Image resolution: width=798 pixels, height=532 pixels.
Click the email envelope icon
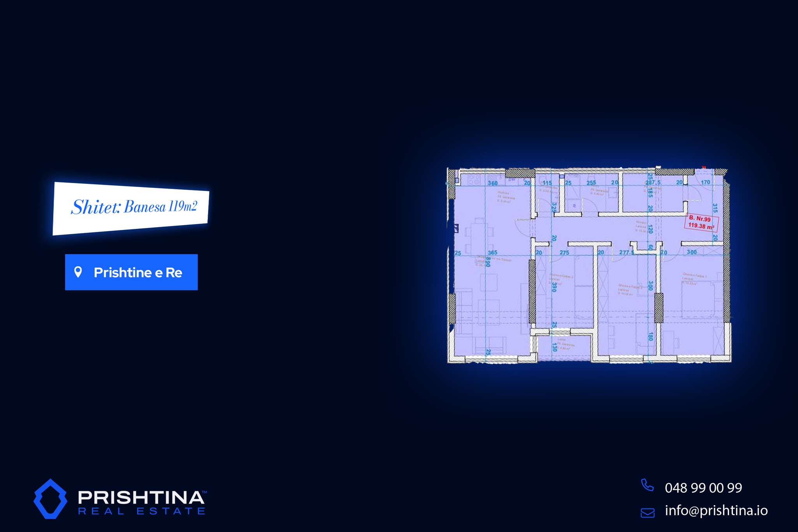pyautogui.click(x=648, y=513)
